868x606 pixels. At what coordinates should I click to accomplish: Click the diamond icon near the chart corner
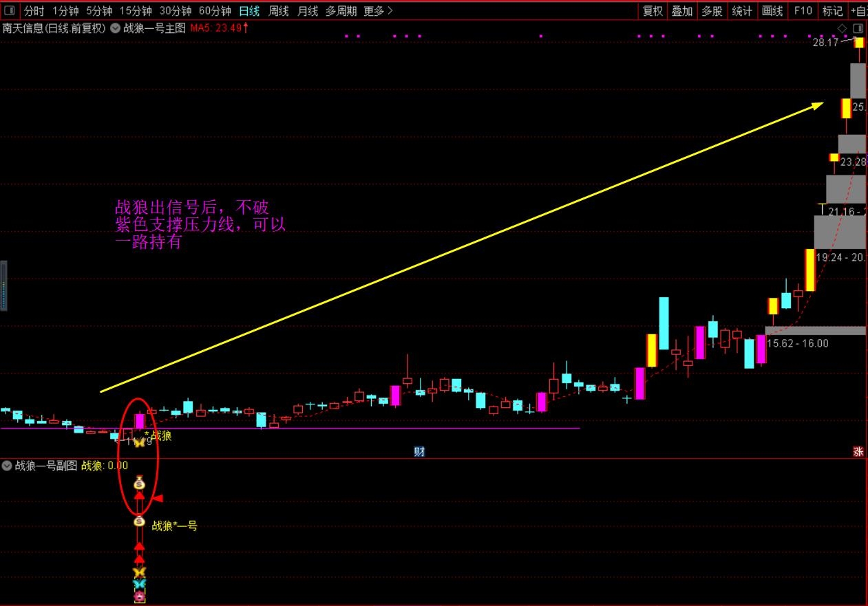(x=842, y=28)
